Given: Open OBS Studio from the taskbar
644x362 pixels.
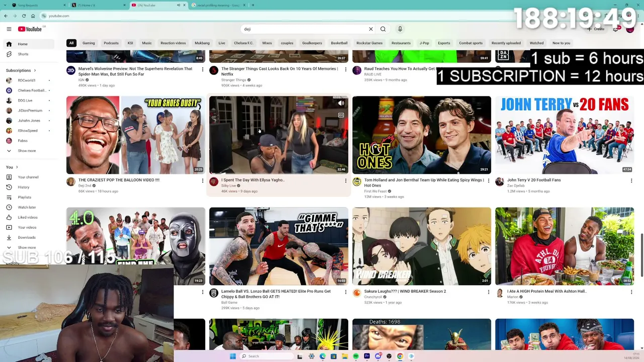Looking at the screenshot, I should point(389,356).
